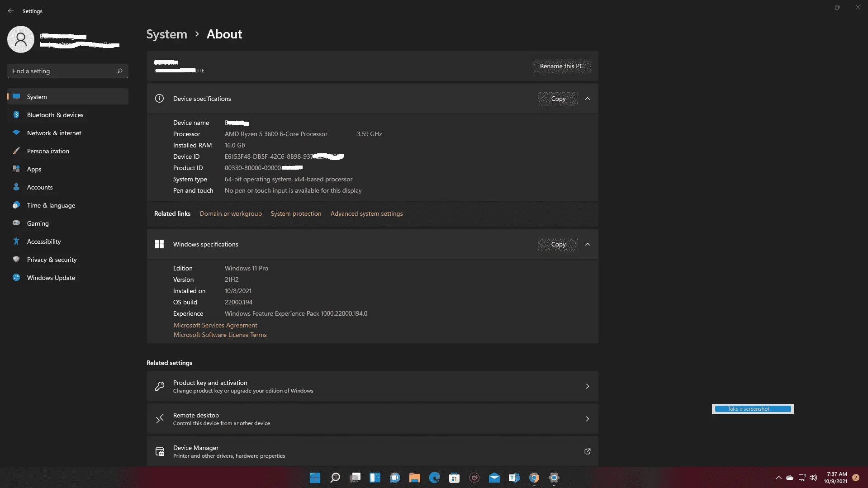Open Widgets on the taskbar

tap(375, 478)
